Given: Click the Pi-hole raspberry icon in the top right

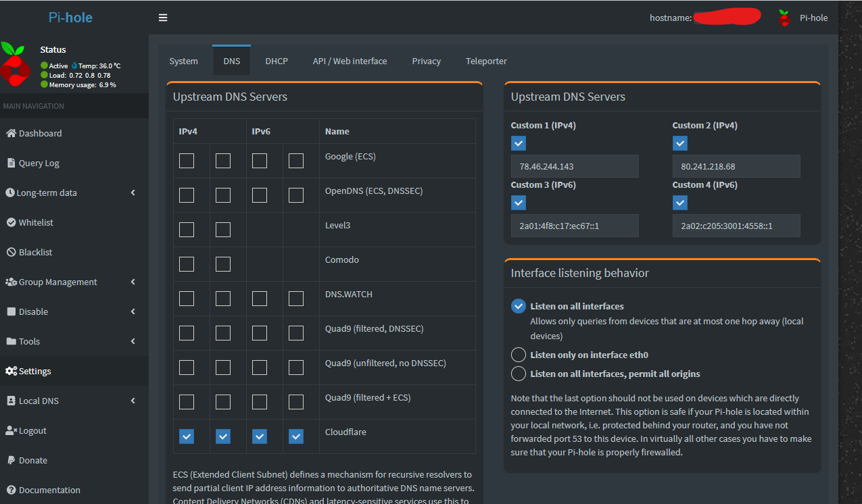Looking at the screenshot, I should 784,18.
